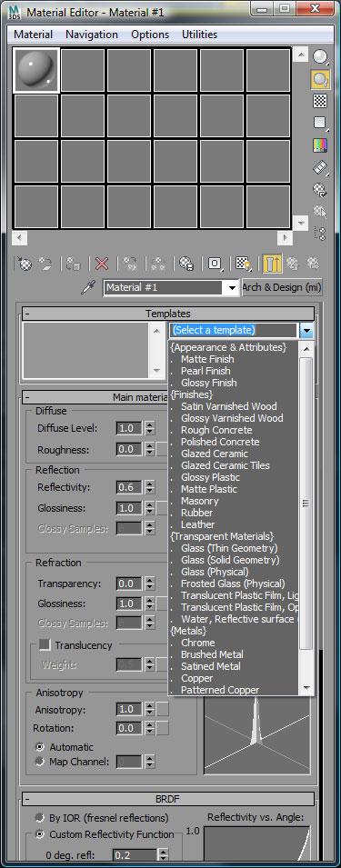This screenshot has height=868, width=341.
Task: Open the Navigation menu
Action: [92, 35]
